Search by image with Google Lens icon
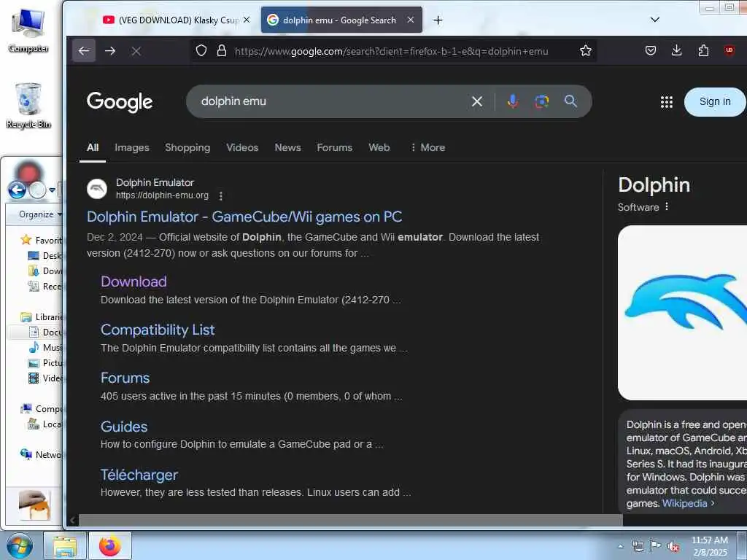 coord(542,101)
